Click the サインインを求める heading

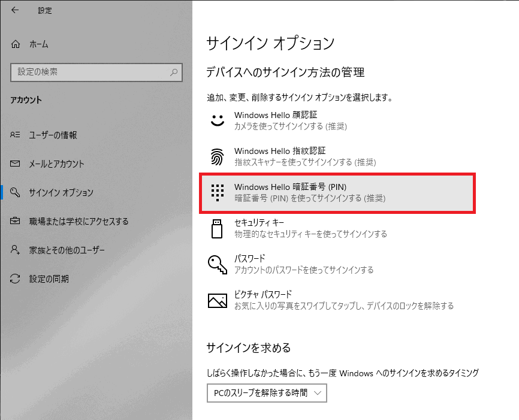(249, 348)
